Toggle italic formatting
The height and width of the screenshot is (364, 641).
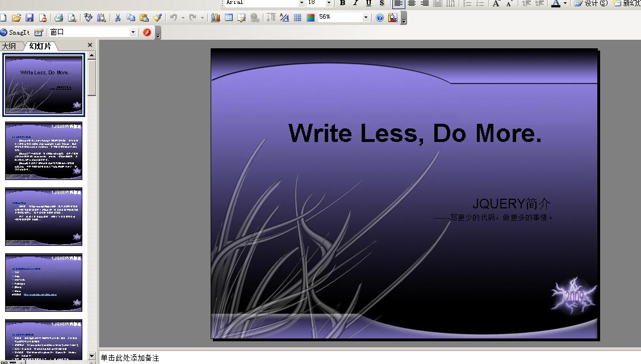coord(355,3)
